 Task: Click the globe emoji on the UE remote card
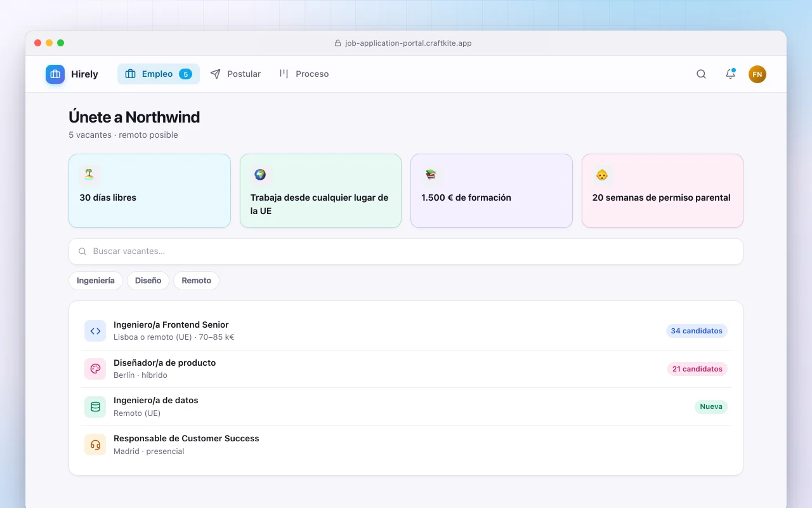(x=260, y=175)
